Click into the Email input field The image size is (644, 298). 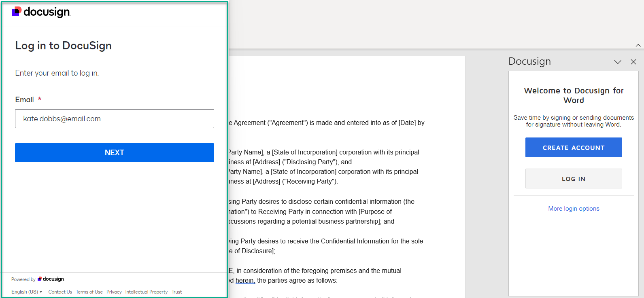pos(115,119)
